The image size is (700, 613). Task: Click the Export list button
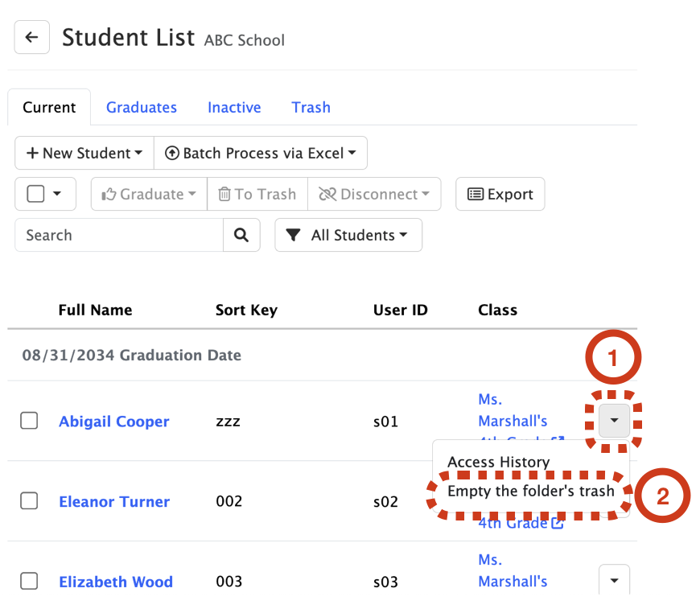500,194
